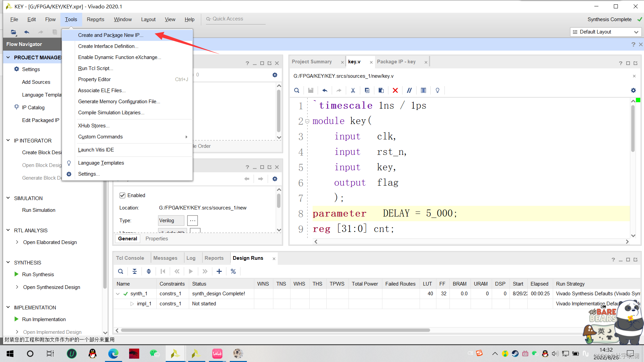Click the cut scissors icon in the editor

(353, 90)
